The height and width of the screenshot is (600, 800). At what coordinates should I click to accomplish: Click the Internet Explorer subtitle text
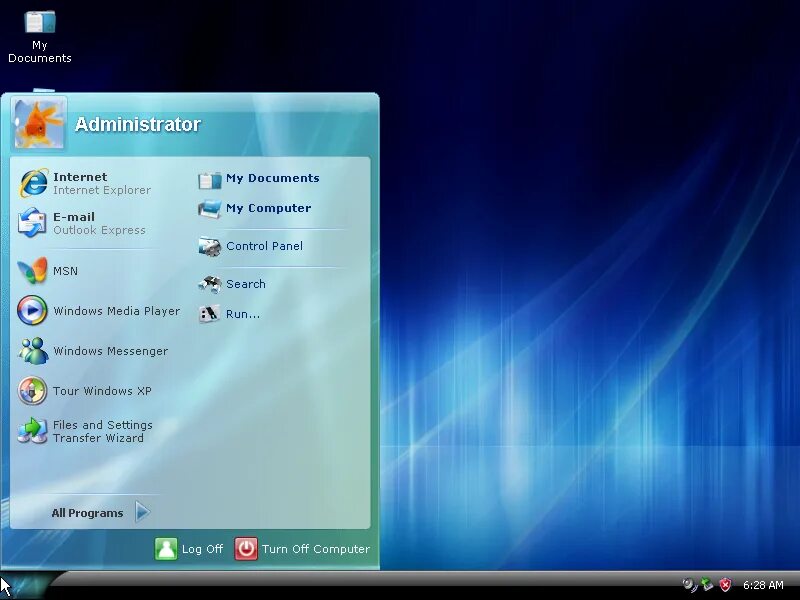tap(102, 190)
